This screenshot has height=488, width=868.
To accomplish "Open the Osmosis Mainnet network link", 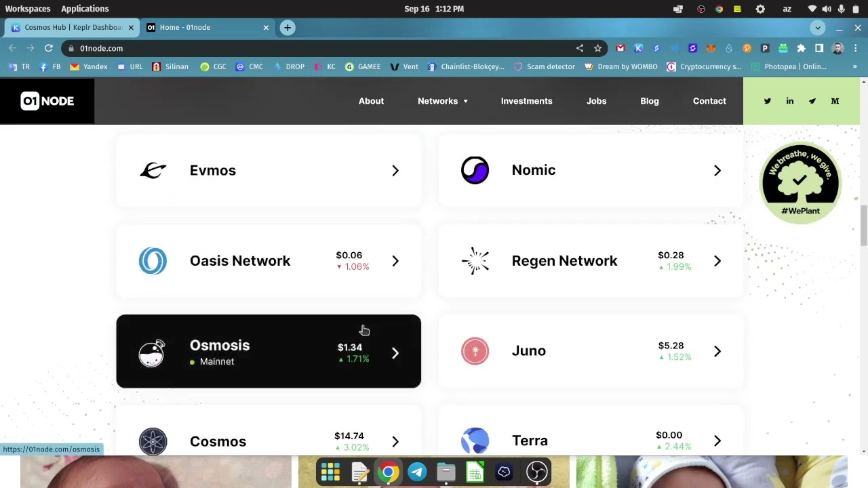I will pyautogui.click(x=269, y=351).
